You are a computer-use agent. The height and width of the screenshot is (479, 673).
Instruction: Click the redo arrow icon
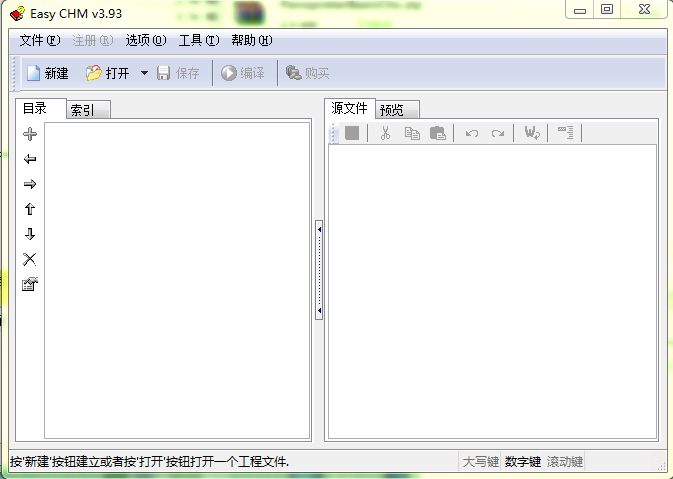498,133
